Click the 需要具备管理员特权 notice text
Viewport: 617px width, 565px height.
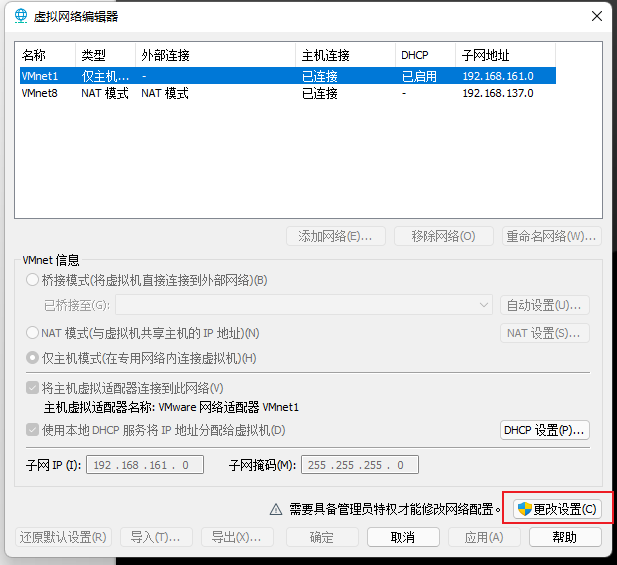point(395,509)
